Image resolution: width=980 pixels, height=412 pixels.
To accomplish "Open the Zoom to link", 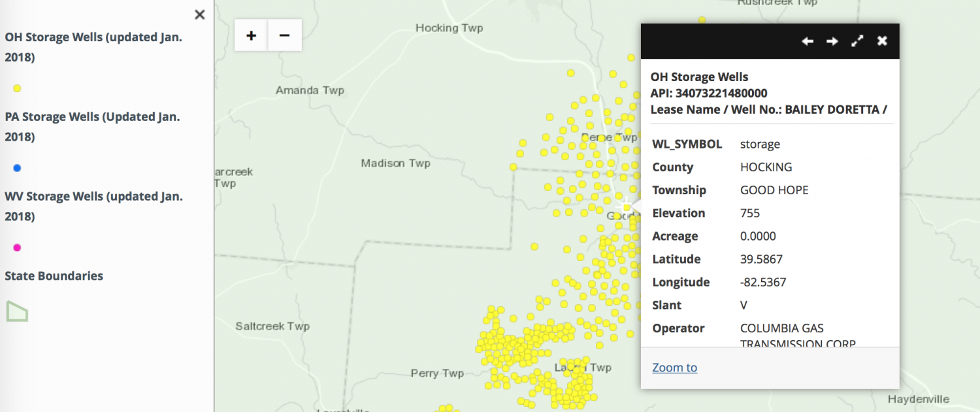I will 674,368.
